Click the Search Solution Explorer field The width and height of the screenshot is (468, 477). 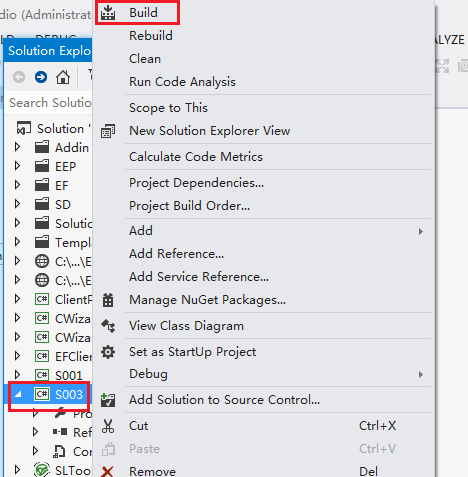pyautogui.click(x=50, y=103)
